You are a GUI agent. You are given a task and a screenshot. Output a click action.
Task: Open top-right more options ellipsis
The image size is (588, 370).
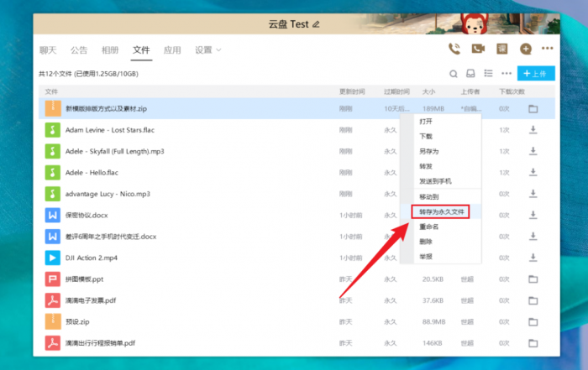[x=548, y=50]
